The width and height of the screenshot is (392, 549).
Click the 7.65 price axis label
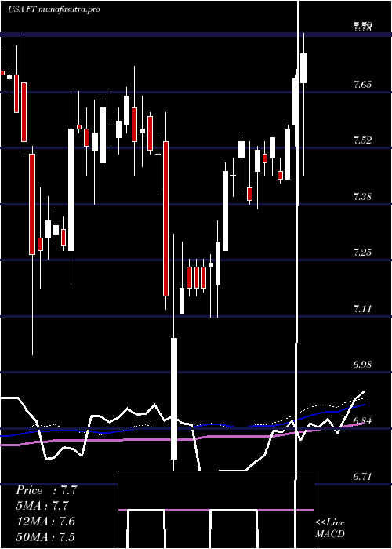362,85
